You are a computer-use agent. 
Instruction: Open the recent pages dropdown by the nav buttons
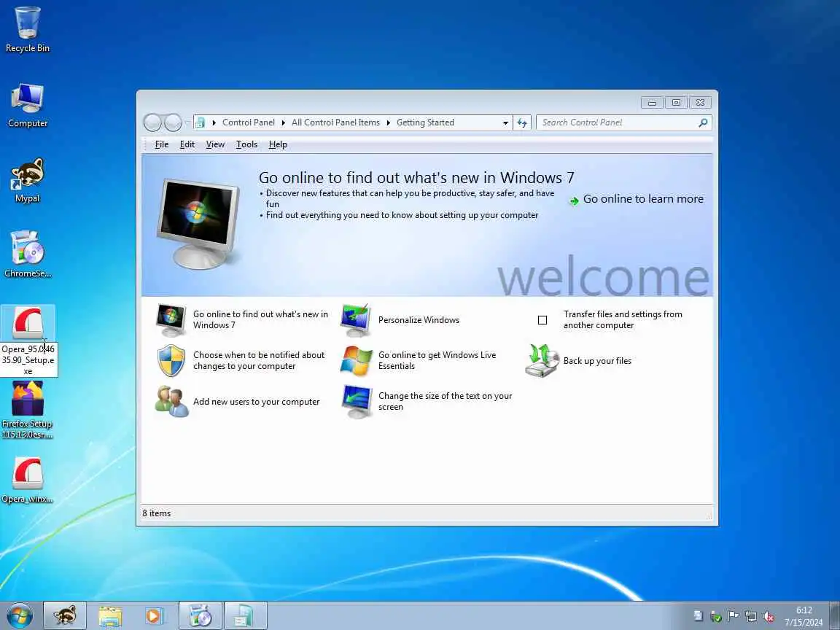tap(187, 122)
